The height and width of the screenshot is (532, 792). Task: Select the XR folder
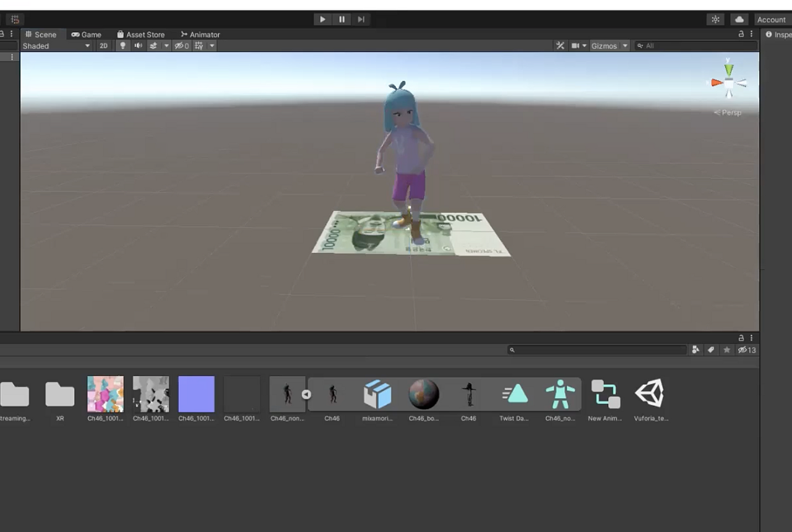[60, 395]
